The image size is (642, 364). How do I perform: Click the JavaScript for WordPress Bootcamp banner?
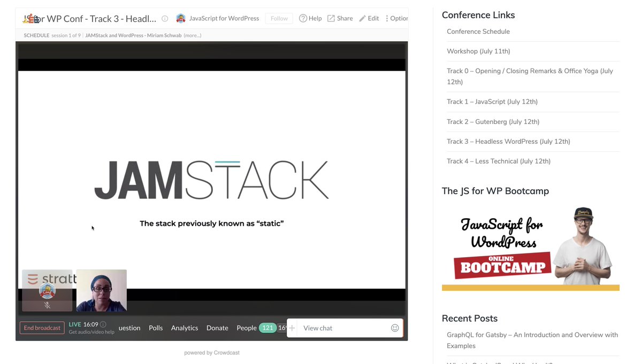[x=531, y=249]
